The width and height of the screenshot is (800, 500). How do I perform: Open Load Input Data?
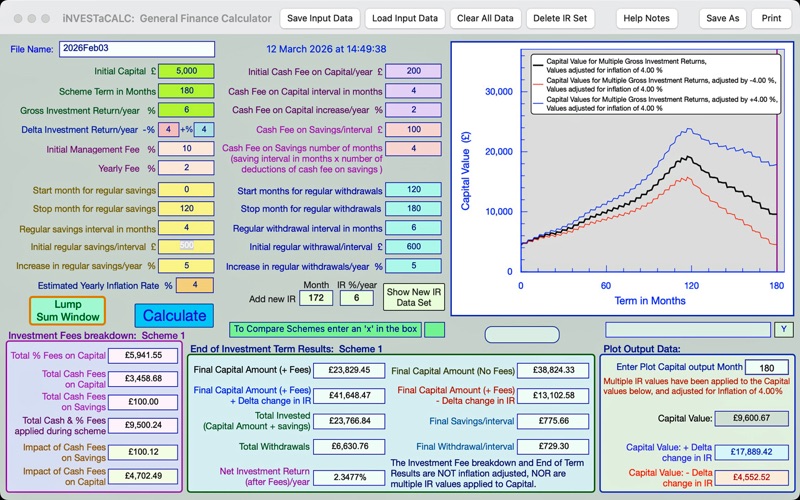(x=405, y=18)
